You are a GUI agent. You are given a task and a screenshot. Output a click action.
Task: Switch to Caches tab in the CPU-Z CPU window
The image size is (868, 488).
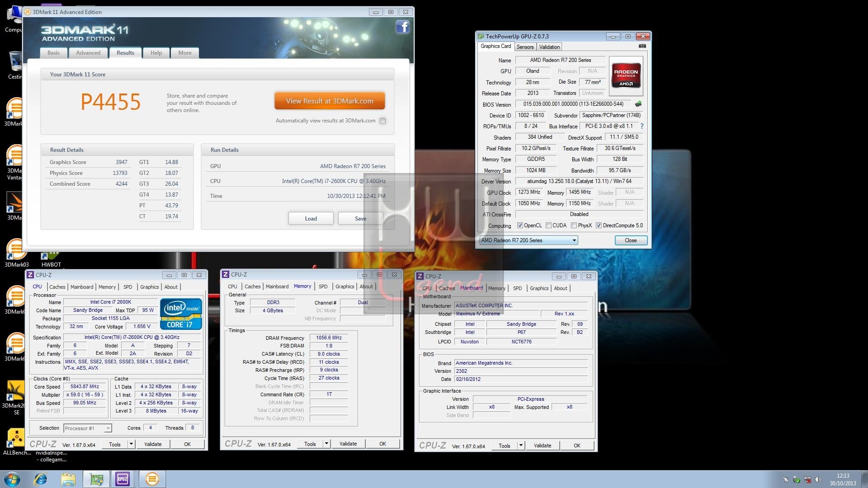point(57,287)
